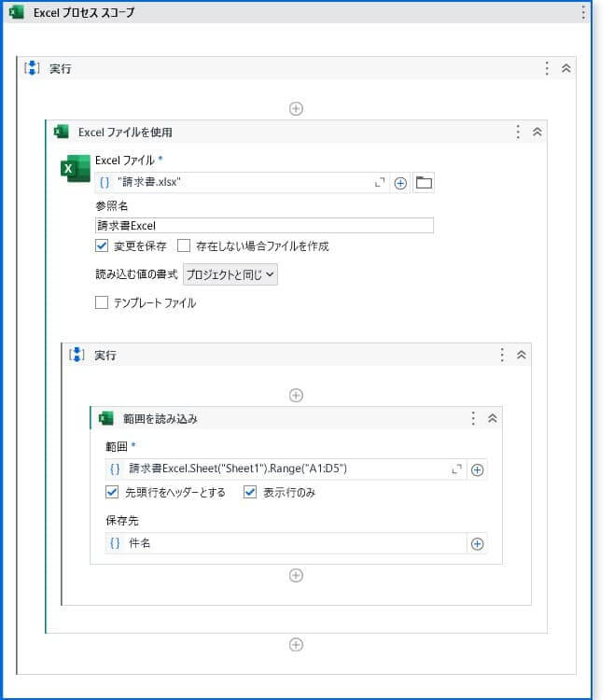Click the outer 実行 sequence icon
Image resolution: width=614 pixels, height=700 pixels.
(32, 68)
